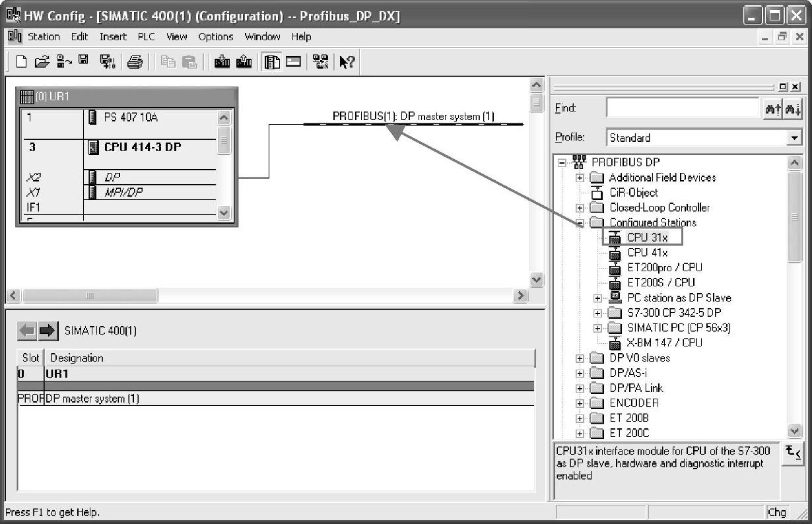The height and width of the screenshot is (524, 812).
Task: Click the Print toolbar icon
Action: 135,62
